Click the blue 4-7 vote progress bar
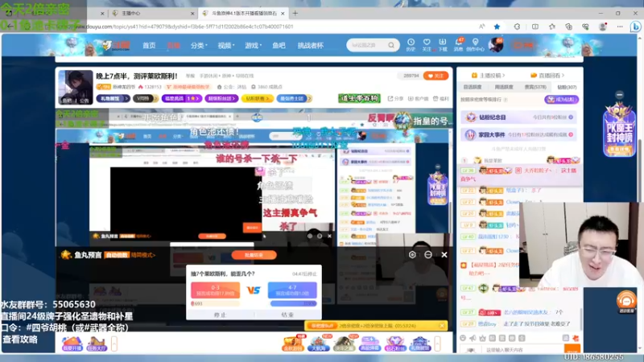 [294, 304]
